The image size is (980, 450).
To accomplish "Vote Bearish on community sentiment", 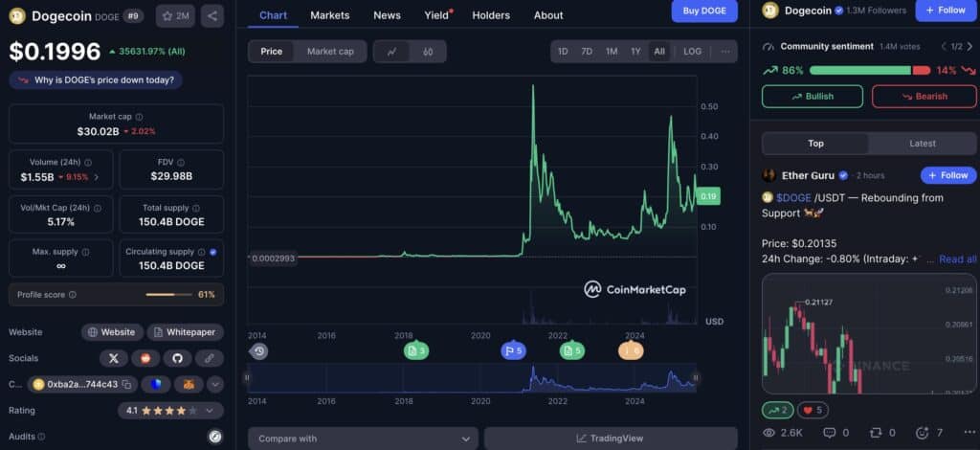I will tap(924, 97).
